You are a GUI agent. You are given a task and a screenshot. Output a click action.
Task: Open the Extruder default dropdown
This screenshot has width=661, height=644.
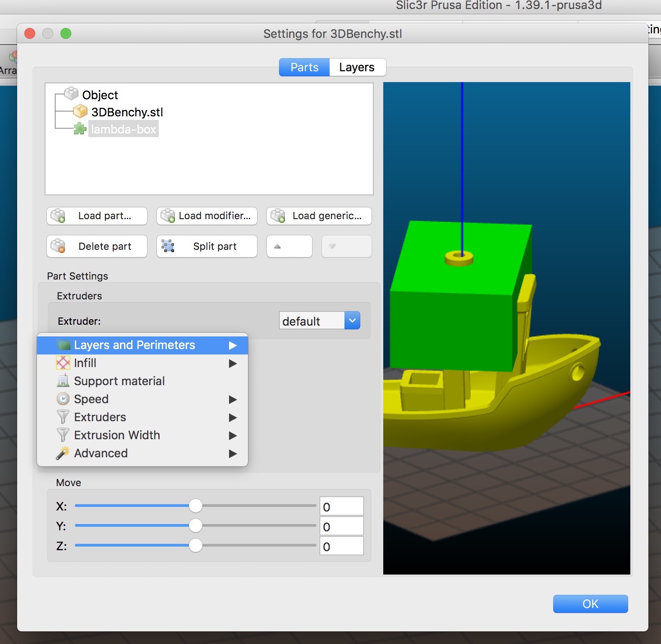pos(320,320)
